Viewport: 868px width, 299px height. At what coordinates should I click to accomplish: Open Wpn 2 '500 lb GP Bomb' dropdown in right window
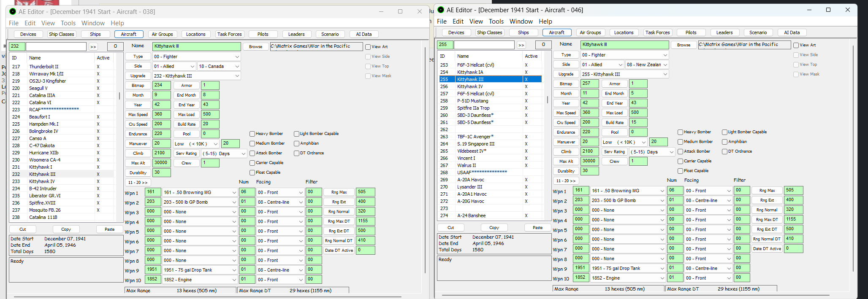(x=628, y=200)
